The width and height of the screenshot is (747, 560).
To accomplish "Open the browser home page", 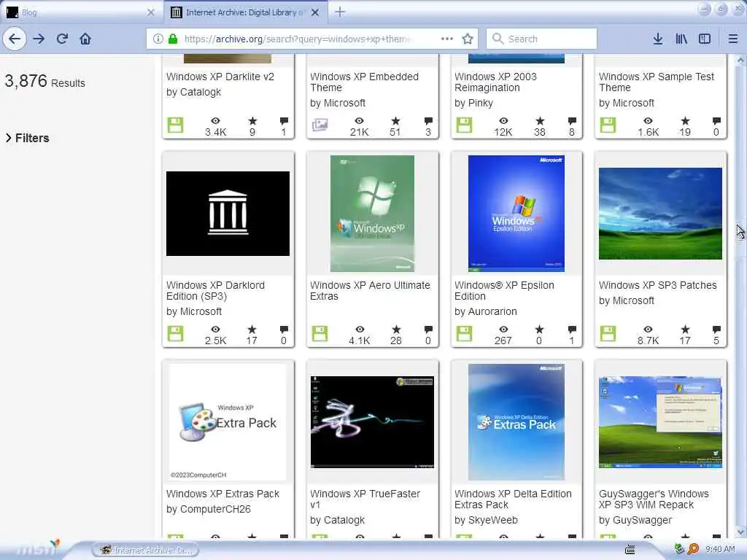I will pyautogui.click(x=85, y=39).
